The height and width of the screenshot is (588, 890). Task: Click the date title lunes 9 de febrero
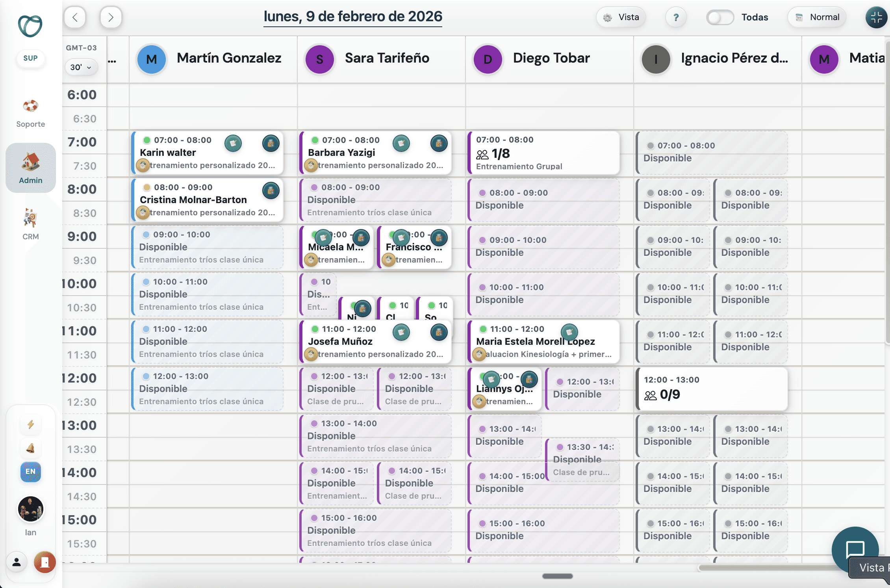pos(352,17)
